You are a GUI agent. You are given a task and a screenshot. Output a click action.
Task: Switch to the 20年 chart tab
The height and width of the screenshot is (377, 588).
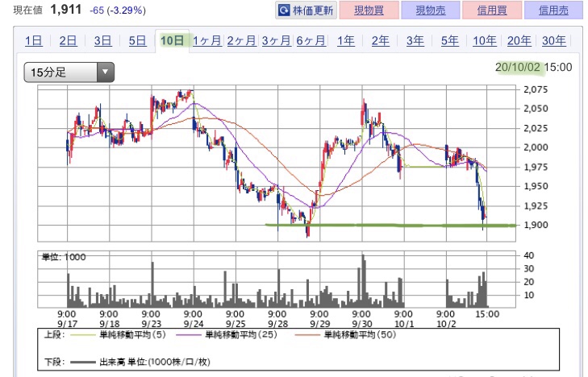coord(519,40)
